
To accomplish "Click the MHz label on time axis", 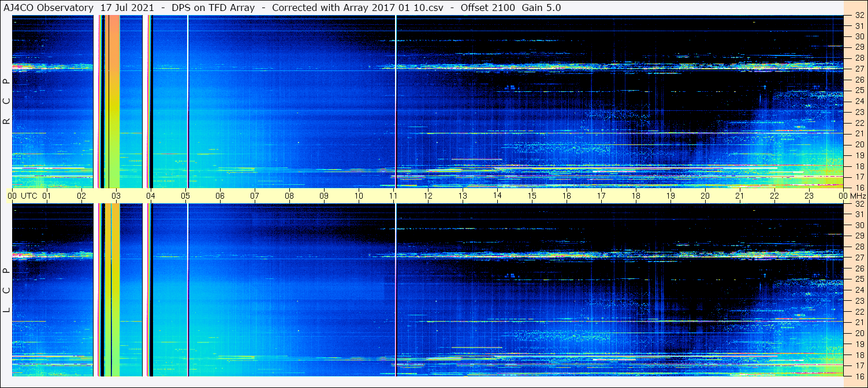I will (858, 196).
